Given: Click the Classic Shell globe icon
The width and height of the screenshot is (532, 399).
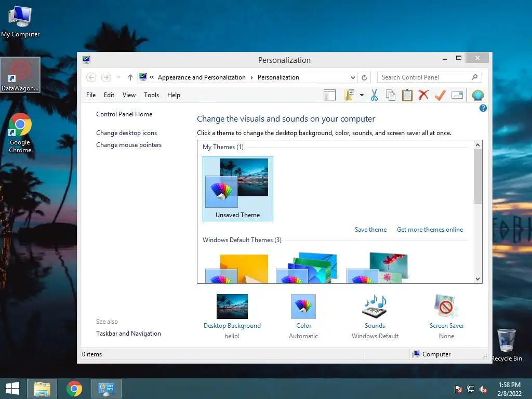Looking at the screenshot, I should coord(478,96).
